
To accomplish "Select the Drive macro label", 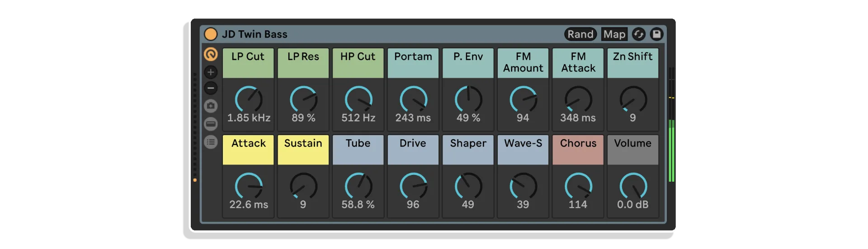I will pyautogui.click(x=413, y=150).
